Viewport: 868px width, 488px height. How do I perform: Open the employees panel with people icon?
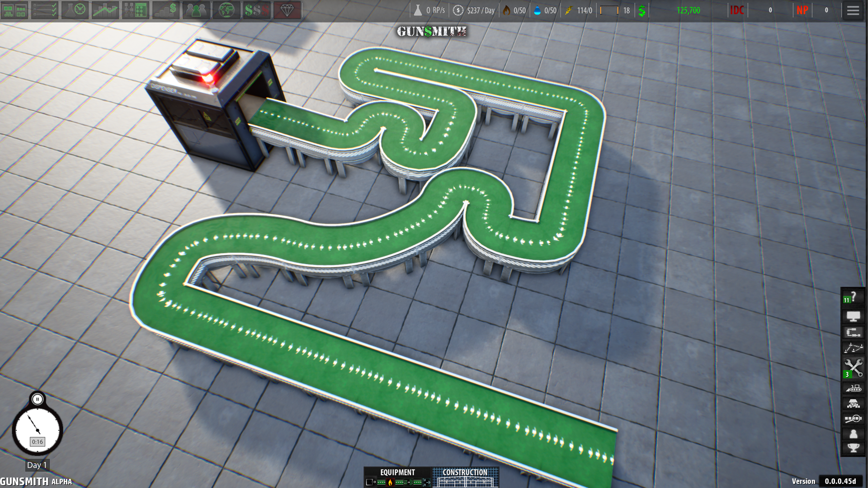pyautogui.click(x=196, y=10)
